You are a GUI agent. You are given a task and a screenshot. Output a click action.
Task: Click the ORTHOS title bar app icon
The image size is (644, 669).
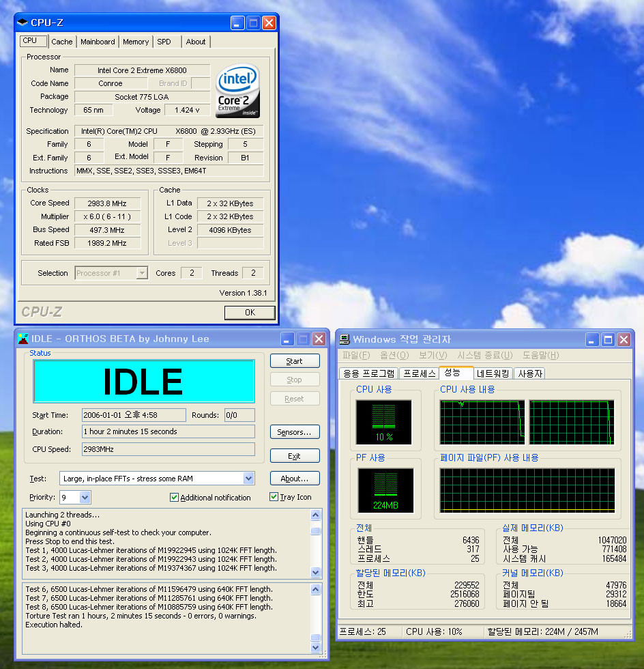pyautogui.click(x=23, y=339)
